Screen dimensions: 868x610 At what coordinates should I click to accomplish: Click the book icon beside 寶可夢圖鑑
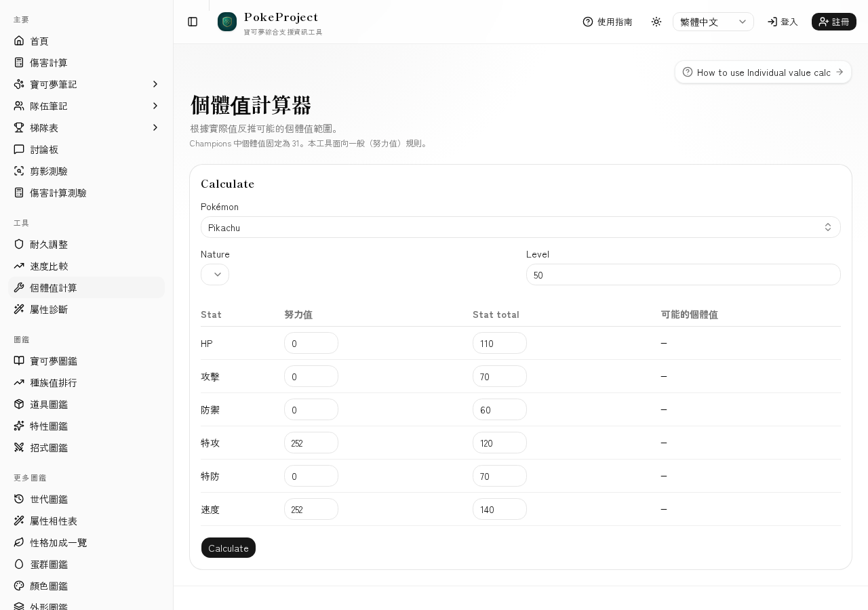click(19, 361)
